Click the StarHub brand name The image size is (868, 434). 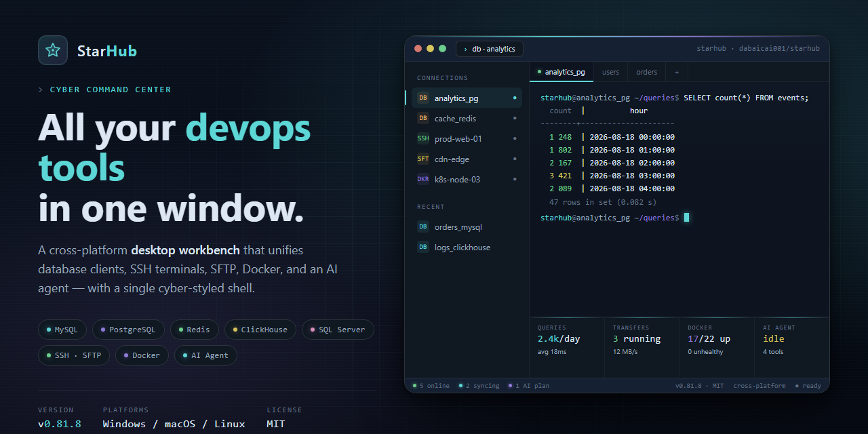click(x=107, y=51)
